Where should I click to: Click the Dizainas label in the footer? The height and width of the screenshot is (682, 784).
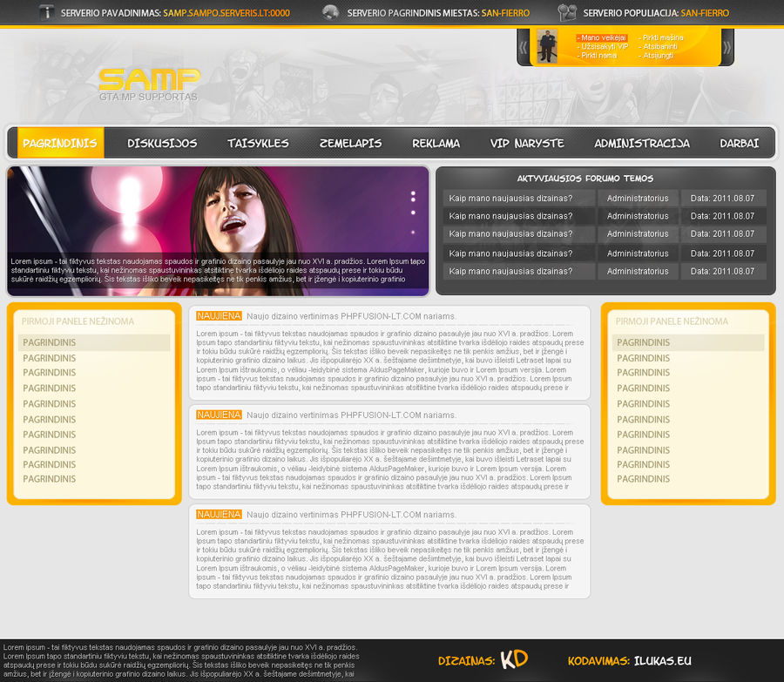[x=466, y=661]
